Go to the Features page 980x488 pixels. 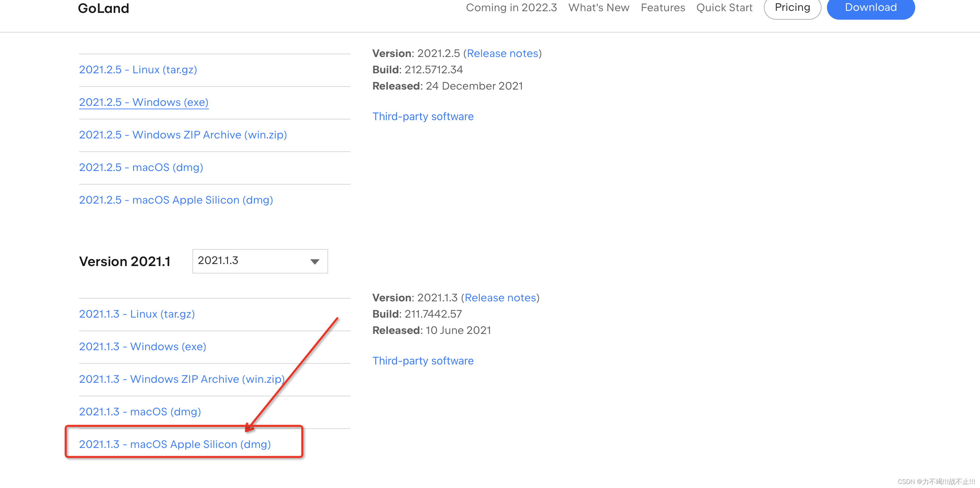663,7
